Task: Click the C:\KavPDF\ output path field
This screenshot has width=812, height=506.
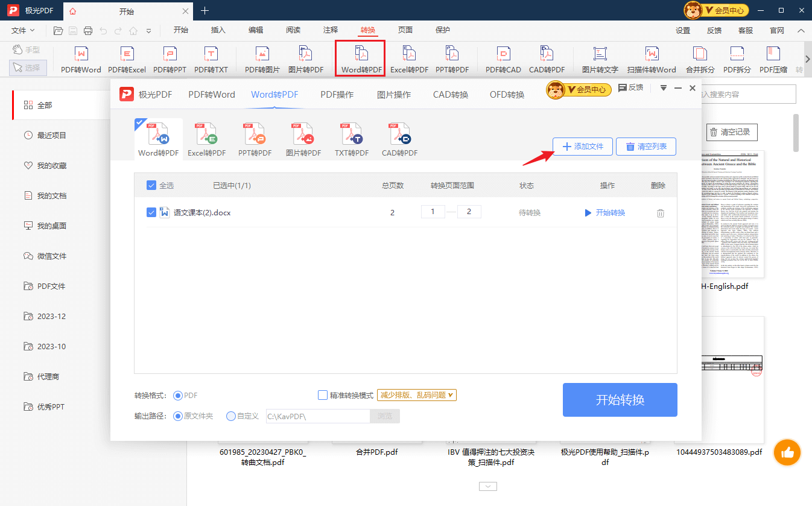Action: pyautogui.click(x=318, y=416)
